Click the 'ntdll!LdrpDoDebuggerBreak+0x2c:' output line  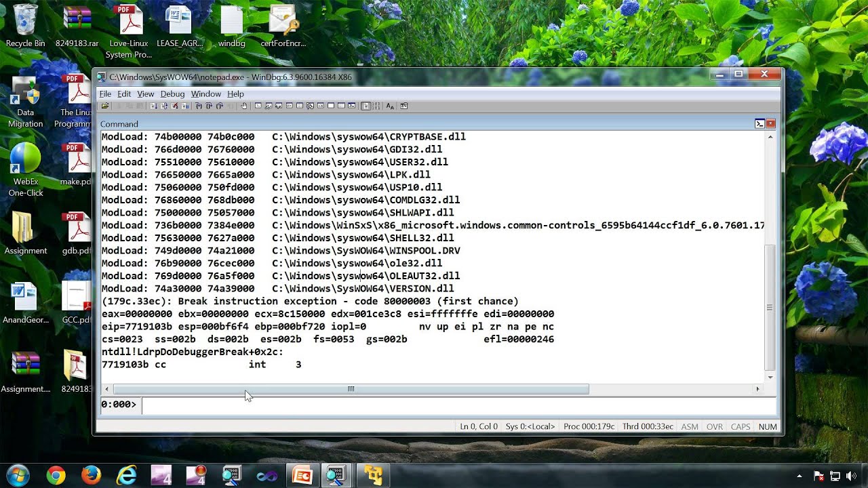tap(193, 352)
